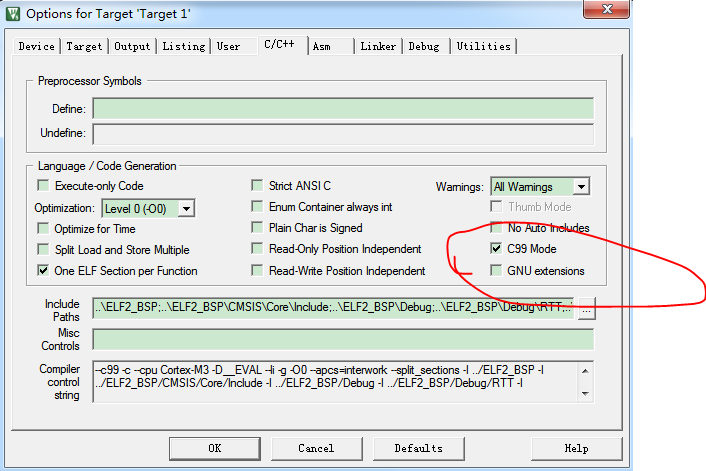
Task: Click the Misc Controls text field
Action: coord(343,339)
